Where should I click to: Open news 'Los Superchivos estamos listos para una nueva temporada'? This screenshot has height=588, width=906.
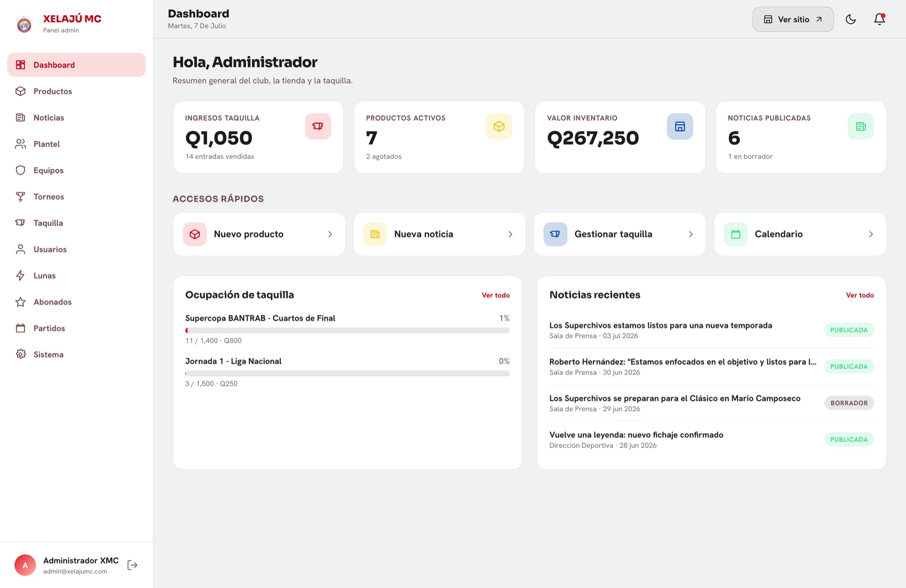click(x=660, y=325)
